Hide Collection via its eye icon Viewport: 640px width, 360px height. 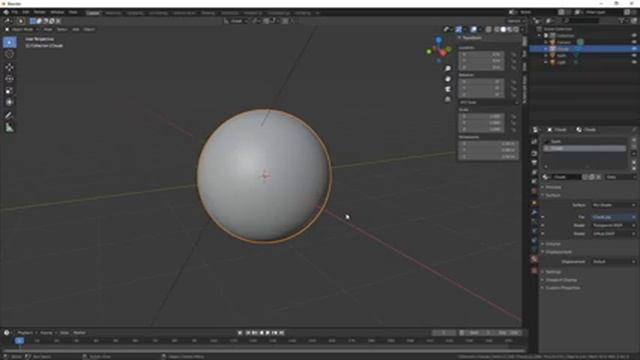click(x=634, y=36)
